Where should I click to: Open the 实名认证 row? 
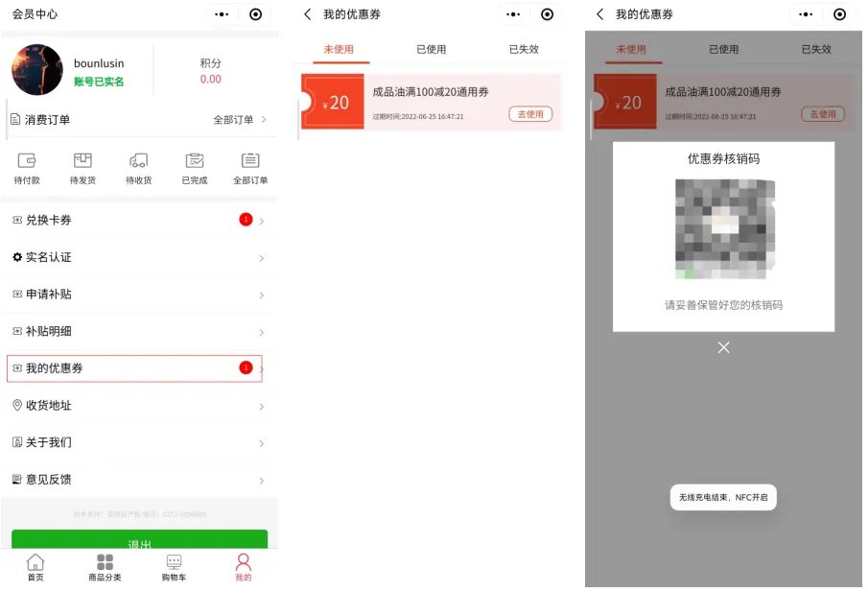point(138,257)
